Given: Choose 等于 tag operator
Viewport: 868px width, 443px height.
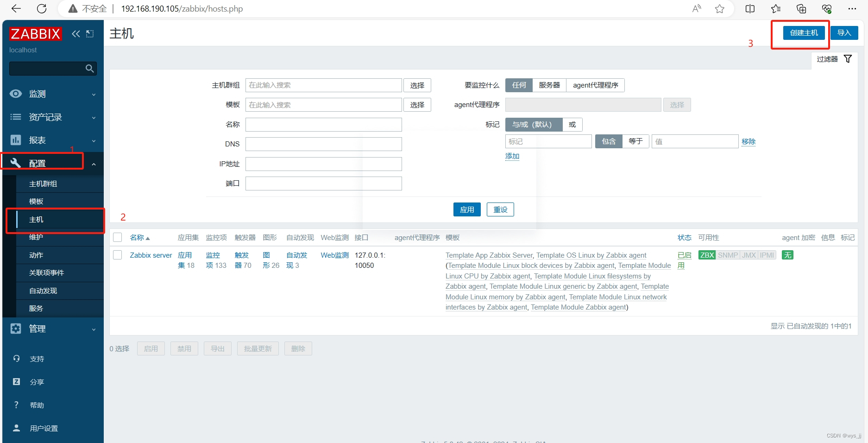Looking at the screenshot, I should 635,141.
